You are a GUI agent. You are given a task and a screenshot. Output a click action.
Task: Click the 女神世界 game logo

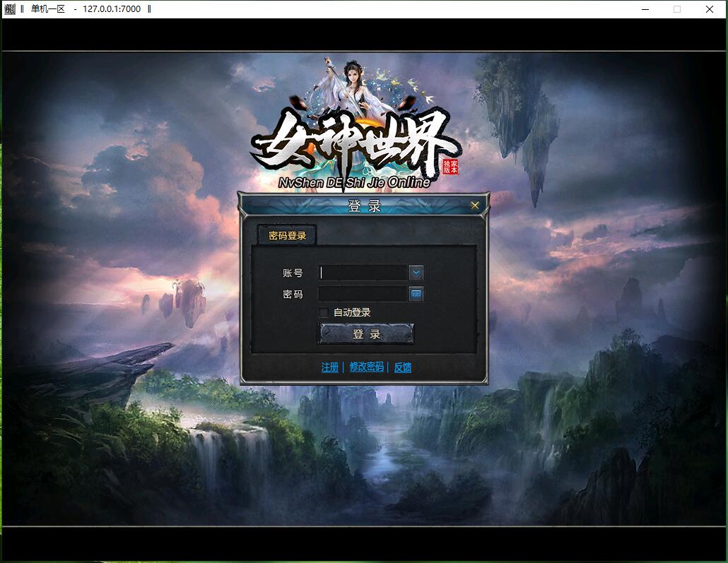click(x=356, y=124)
